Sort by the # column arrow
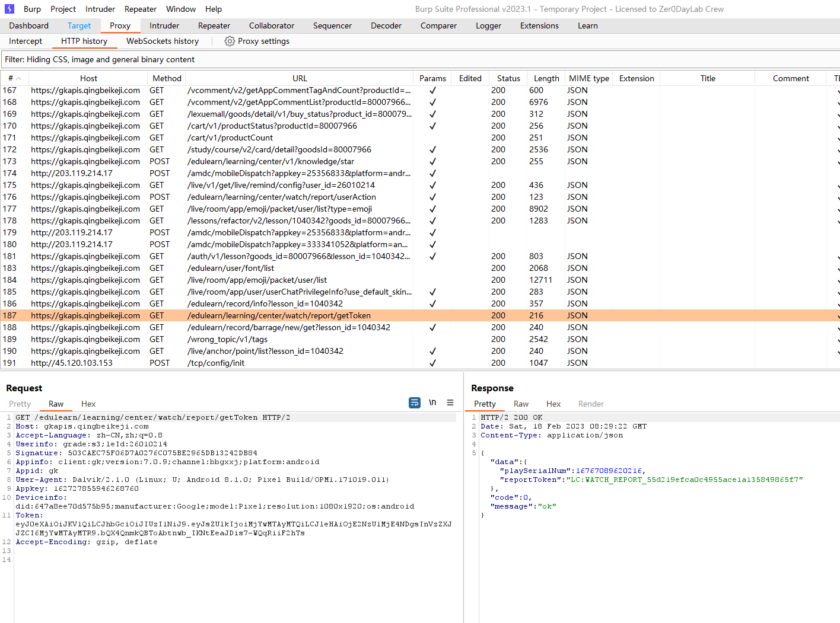 click(x=19, y=78)
